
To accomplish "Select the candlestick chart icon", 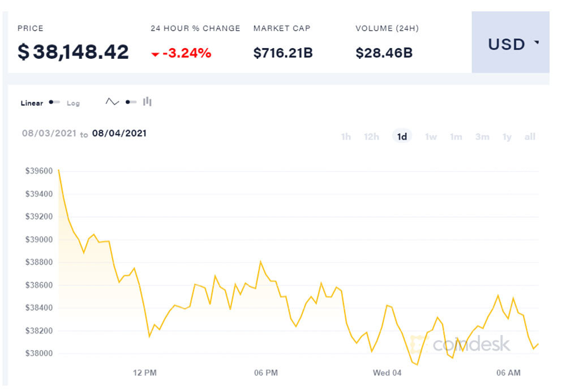I will pos(147,102).
